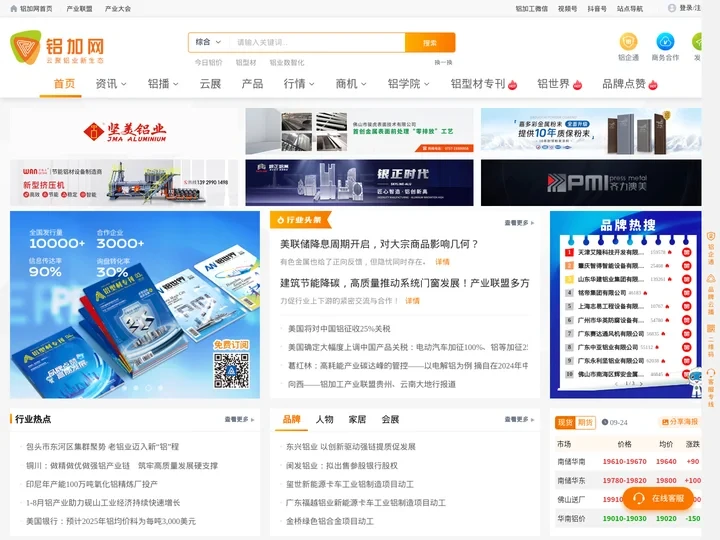
Task: Switch to the 家居 tab
Action: (x=357, y=419)
